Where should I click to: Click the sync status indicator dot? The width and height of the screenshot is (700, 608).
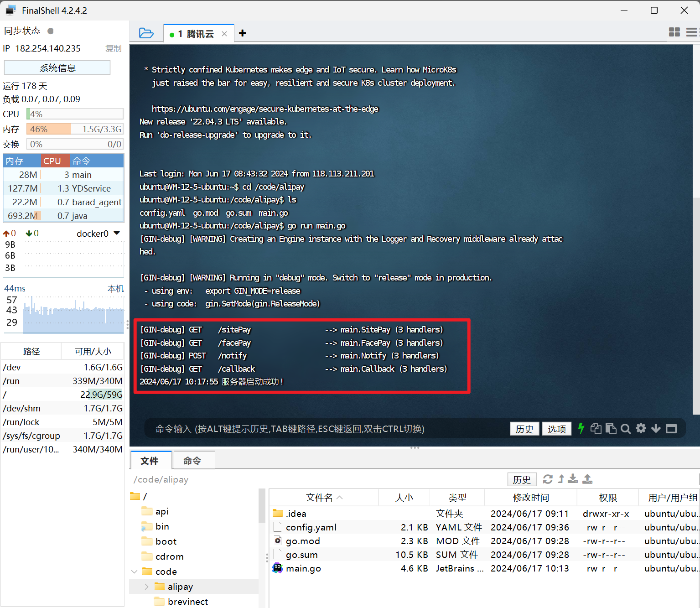[x=51, y=31]
